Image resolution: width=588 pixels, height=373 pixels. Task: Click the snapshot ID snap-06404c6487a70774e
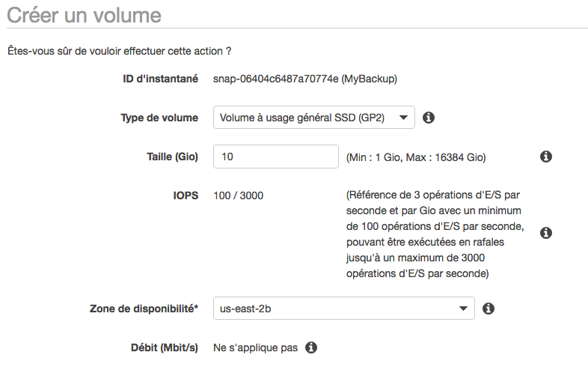pyautogui.click(x=275, y=79)
